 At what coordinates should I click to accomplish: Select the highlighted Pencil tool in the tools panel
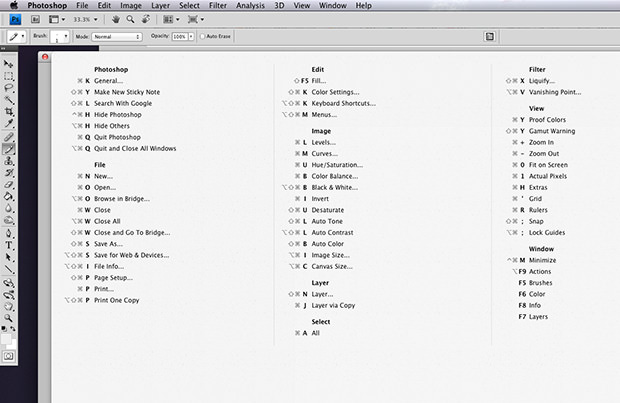[8, 149]
